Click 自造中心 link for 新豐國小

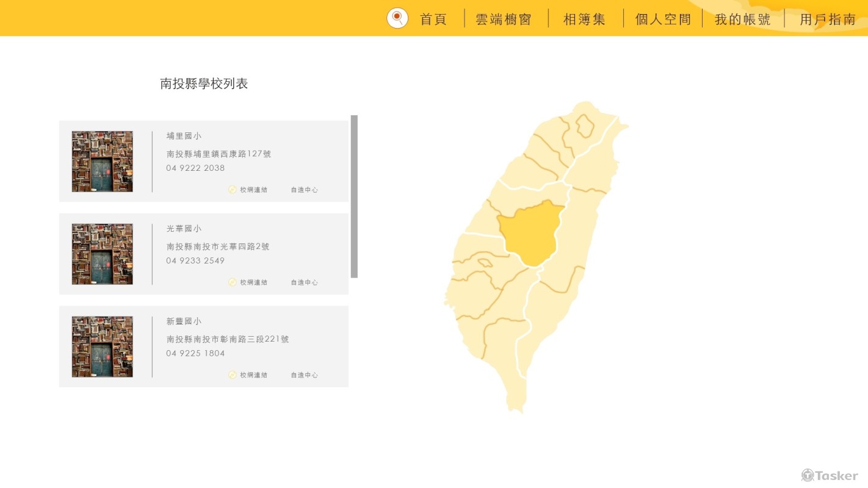click(304, 375)
